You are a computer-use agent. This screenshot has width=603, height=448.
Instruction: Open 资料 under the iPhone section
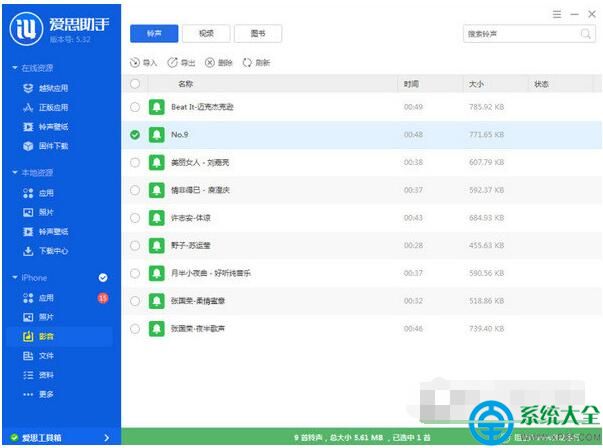point(38,375)
